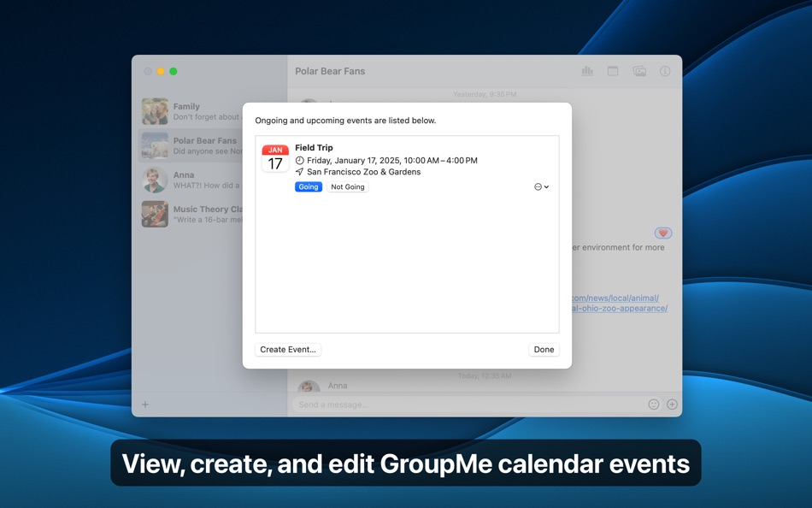Image resolution: width=812 pixels, height=508 pixels.
Task: Click Anna's avatar in the chat
Action: pos(308,387)
